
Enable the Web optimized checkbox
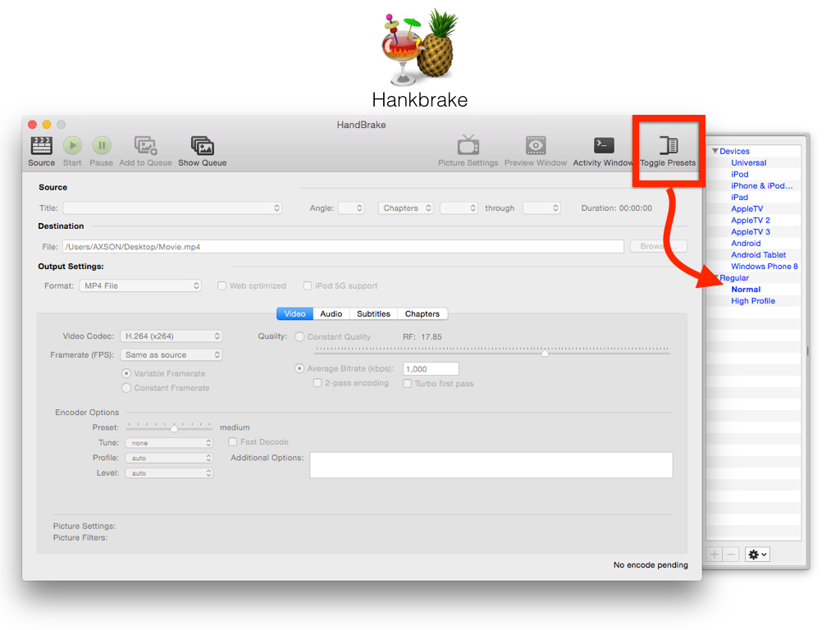click(x=221, y=285)
